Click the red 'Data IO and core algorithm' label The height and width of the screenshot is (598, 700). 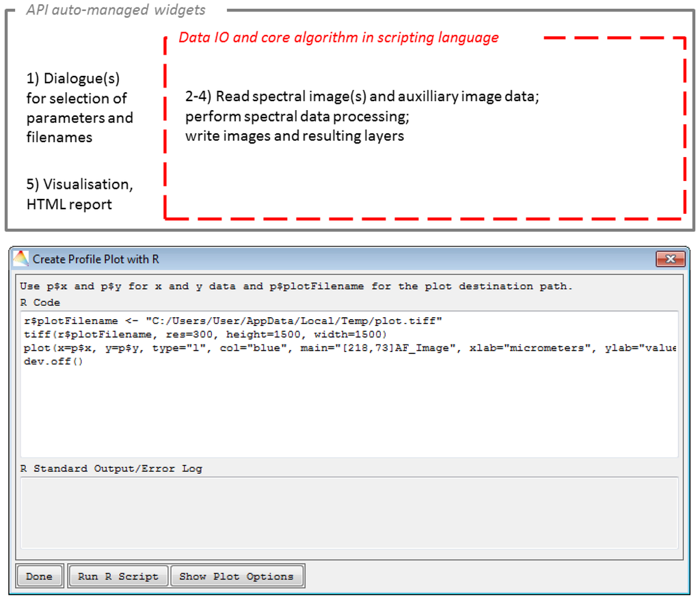(x=338, y=38)
